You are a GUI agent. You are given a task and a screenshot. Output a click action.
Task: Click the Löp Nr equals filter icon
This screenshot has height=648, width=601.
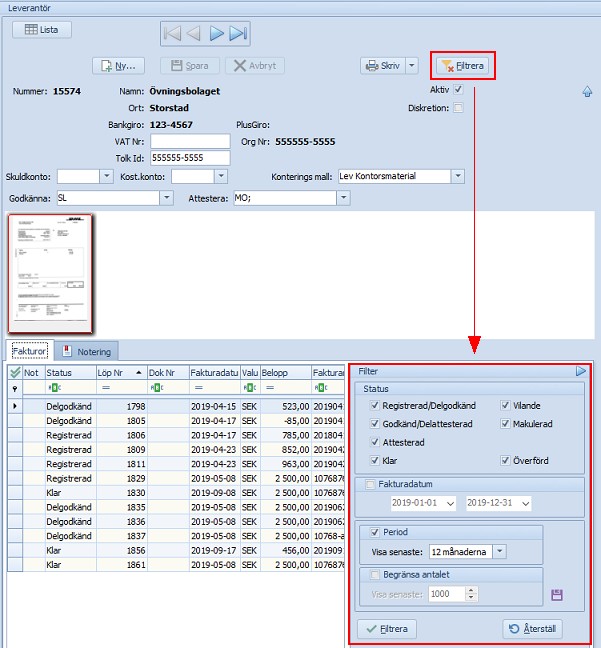(106, 388)
